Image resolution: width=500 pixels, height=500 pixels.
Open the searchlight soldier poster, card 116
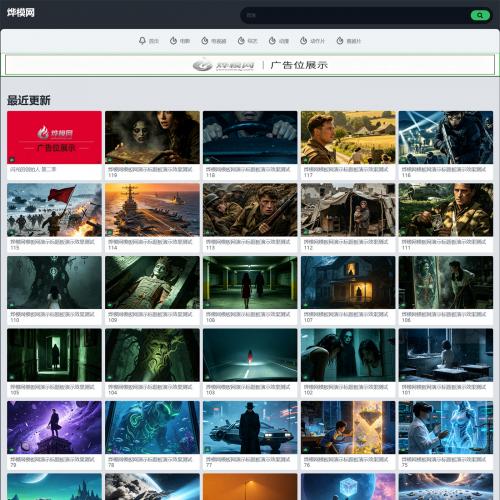(x=446, y=137)
